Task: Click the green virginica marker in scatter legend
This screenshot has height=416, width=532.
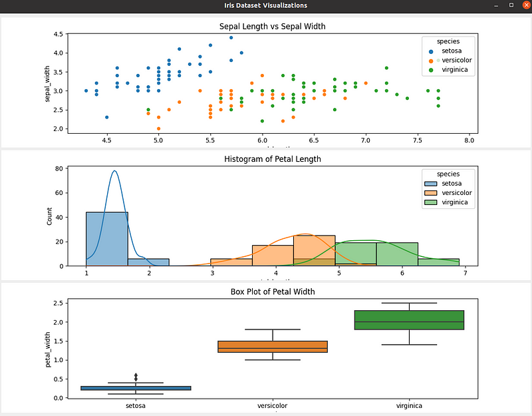Action: pos(431,71)
